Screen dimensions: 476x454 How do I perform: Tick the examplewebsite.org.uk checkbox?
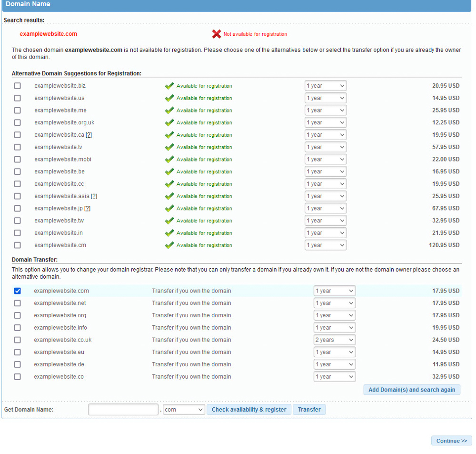18,122
